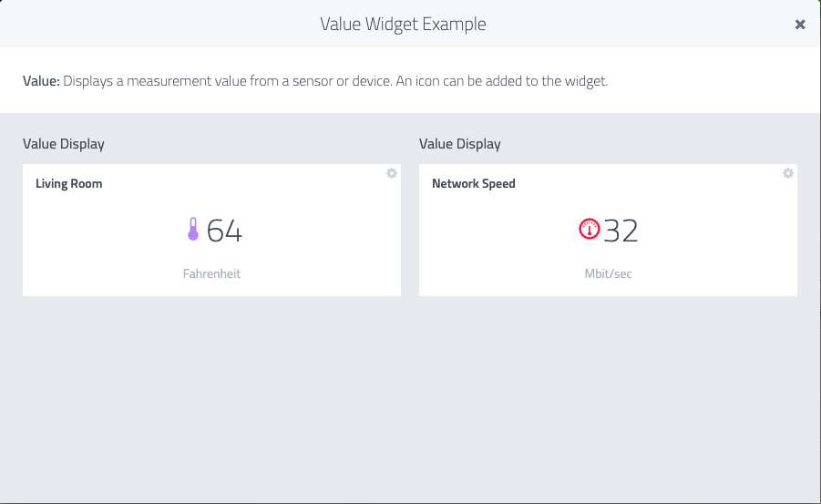Close the Value Widget Example dialog
The image size is (821, 504).
(799, 24)
